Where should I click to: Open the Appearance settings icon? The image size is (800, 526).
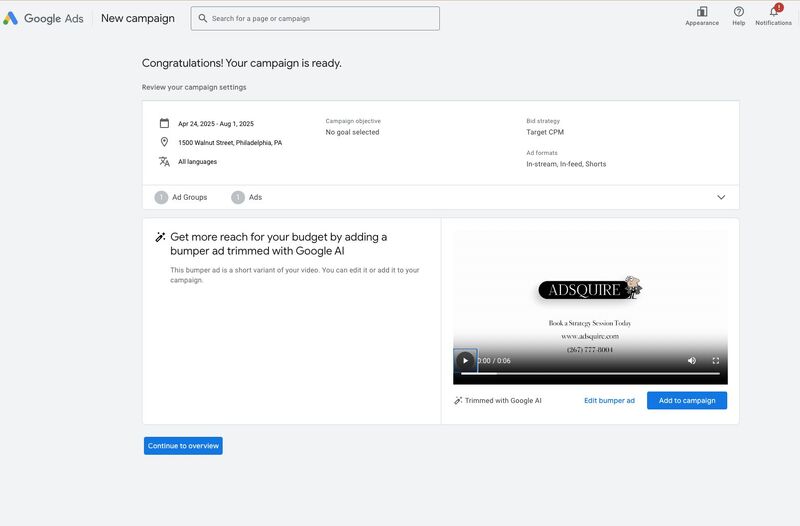pos(702,11)
